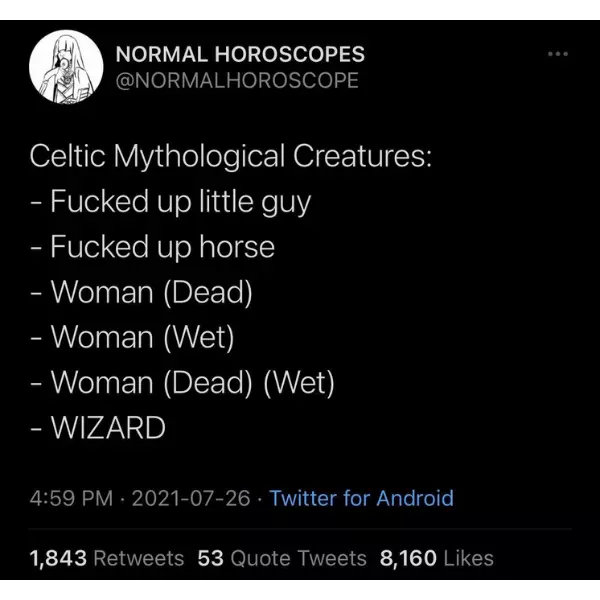This screenshot has width=600, height=600.
Task: Select the 'Fucked up little guy' line
Action: 170,202
